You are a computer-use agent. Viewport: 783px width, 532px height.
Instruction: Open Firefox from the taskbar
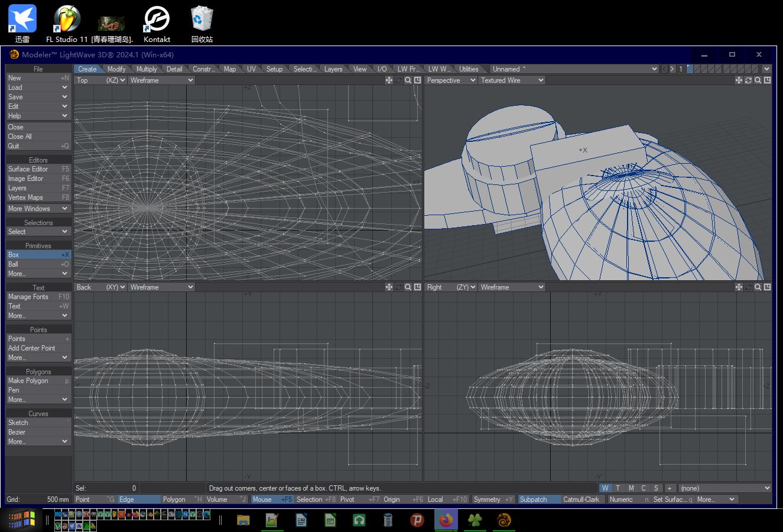pos(446,520)
